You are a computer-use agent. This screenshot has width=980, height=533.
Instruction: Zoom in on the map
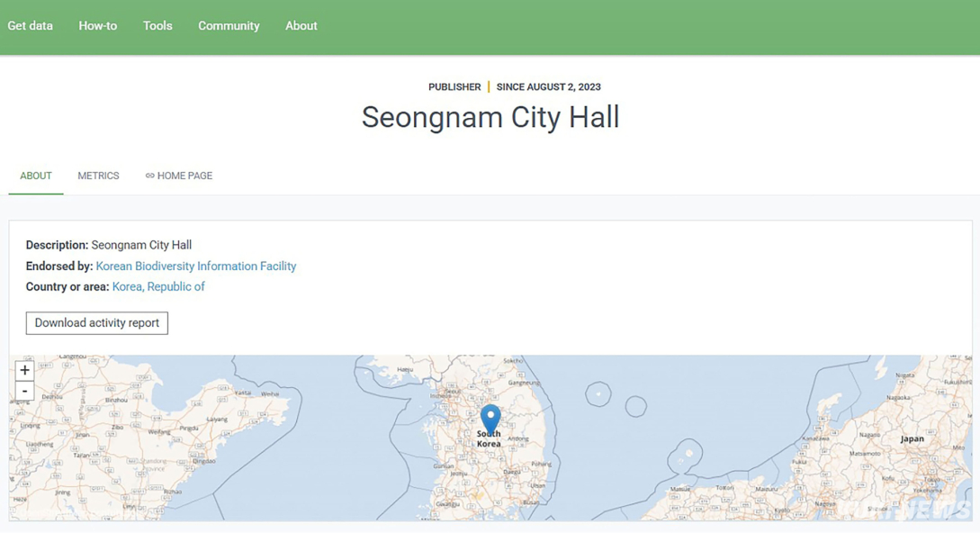24,370
